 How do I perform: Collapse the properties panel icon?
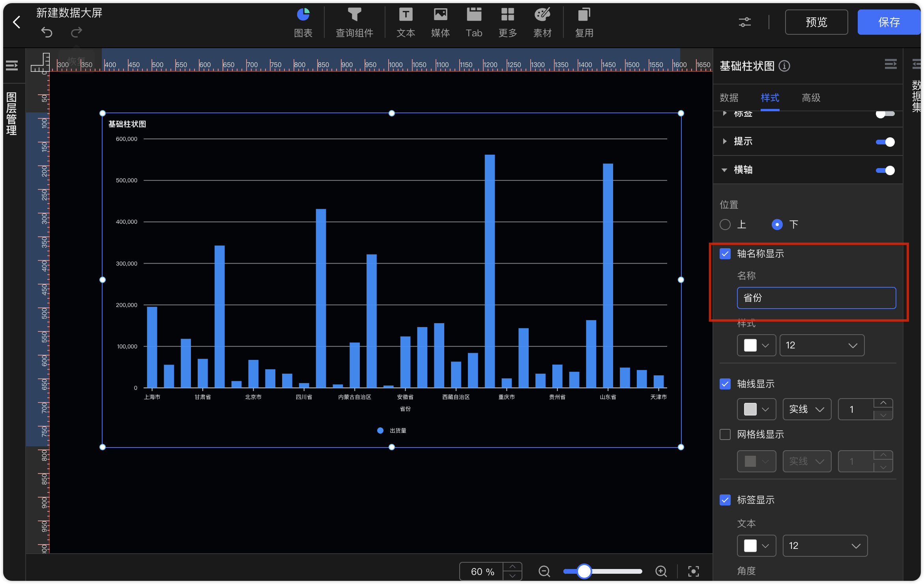890,64
